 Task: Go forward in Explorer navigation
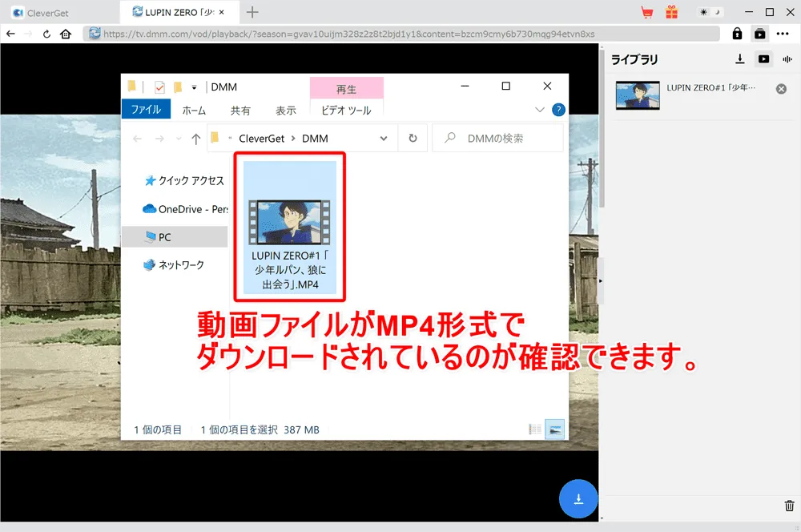tap(159, 139)
